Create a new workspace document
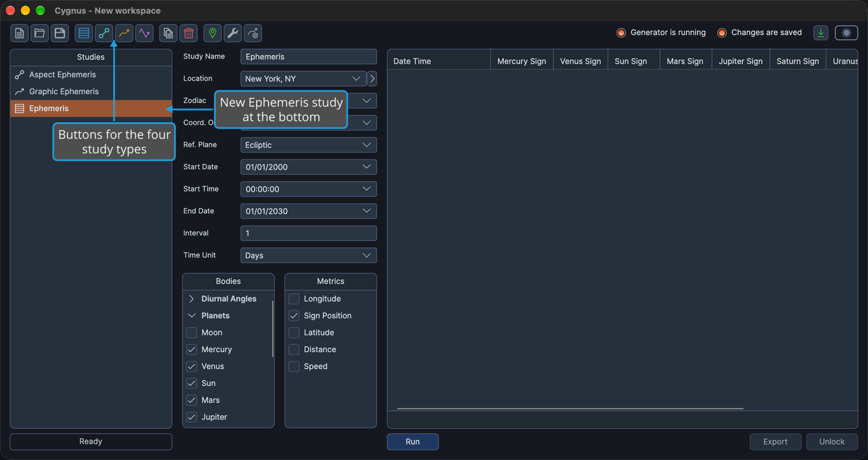 tap(20, 33)
